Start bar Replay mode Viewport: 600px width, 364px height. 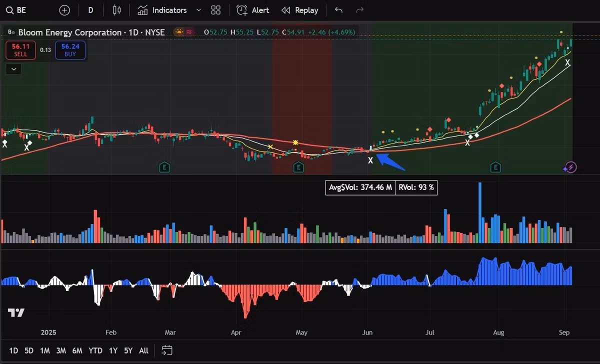[299, 10]
